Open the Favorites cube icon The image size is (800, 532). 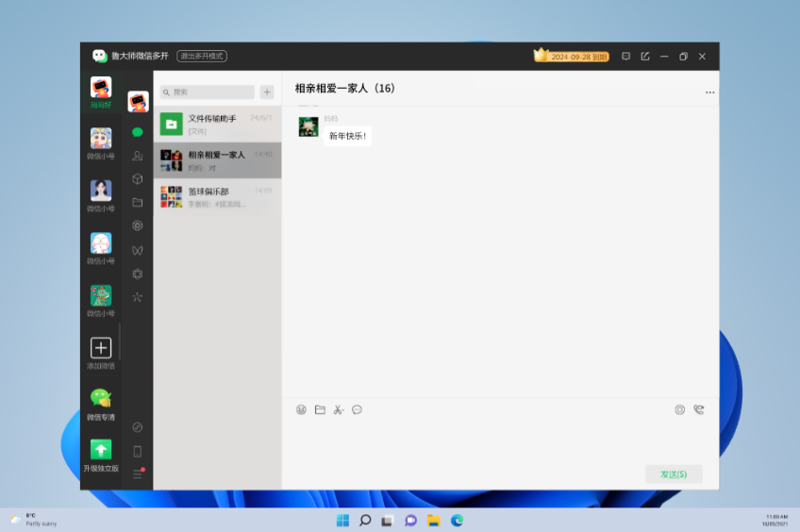[x=138, y=179]
